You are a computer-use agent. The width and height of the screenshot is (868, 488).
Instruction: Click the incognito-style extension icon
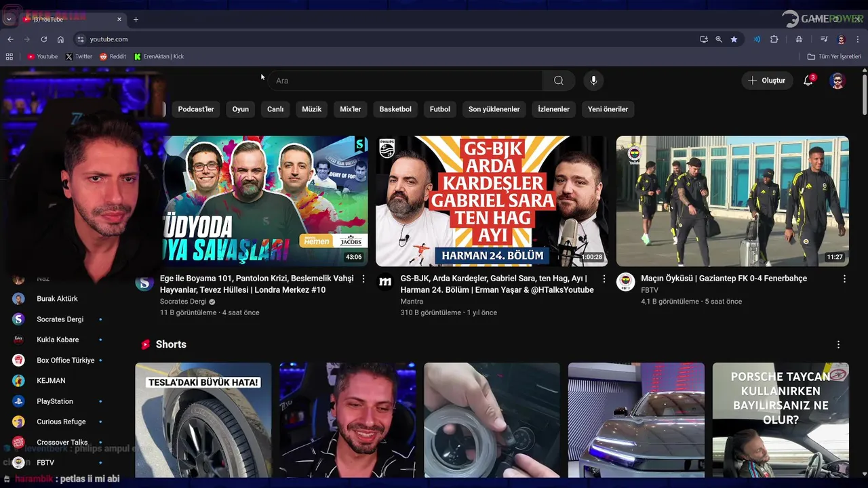click(x=799, y=39)
